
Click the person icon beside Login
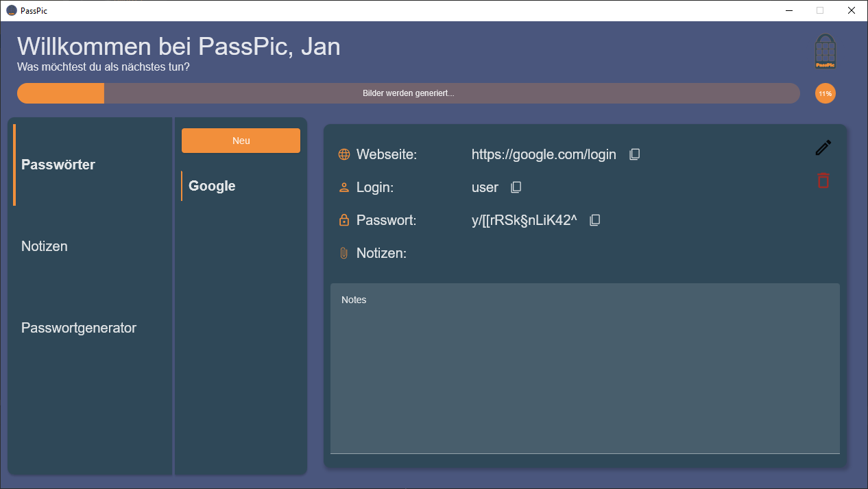[x=344, y=187]
